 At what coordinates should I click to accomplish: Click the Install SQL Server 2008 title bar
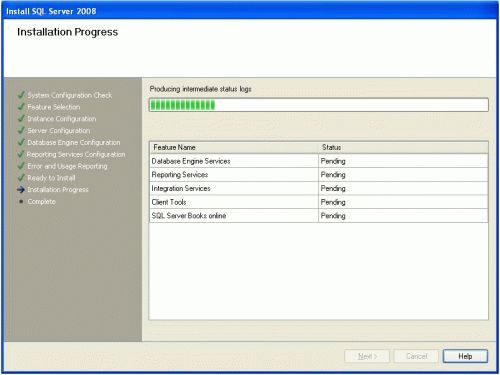point(250,11)
